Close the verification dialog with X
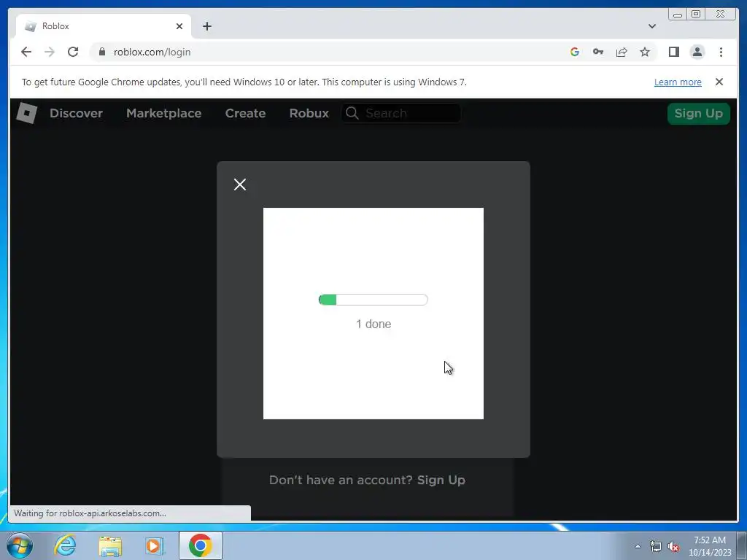Screen dimensions: 747x560 point(239,184)
